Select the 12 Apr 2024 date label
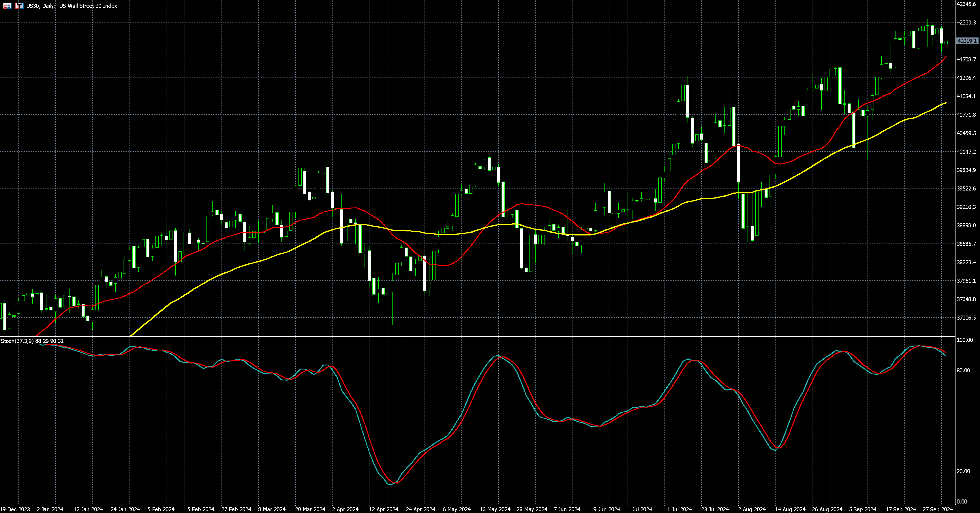The height and width of the screenshot is (513, 980). pyautogui.click(x=384, y=509)
